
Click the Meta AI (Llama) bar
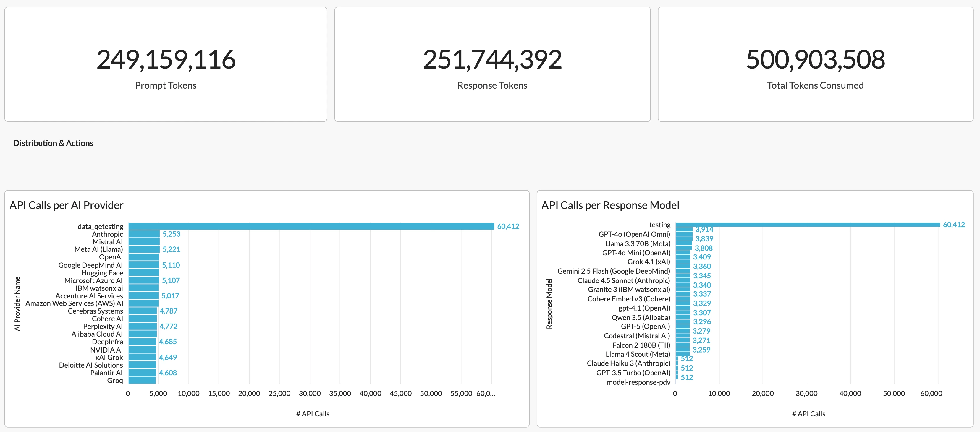[144, 249]
